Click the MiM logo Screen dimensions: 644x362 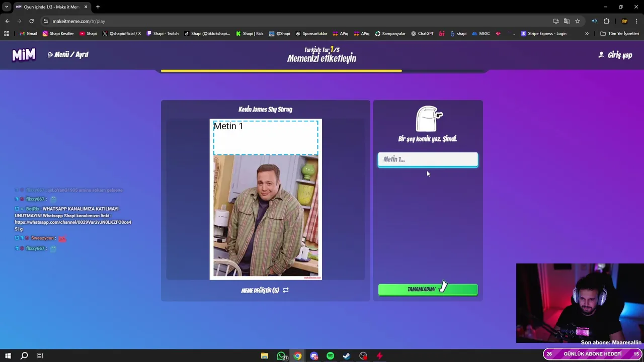pos(24,55)
